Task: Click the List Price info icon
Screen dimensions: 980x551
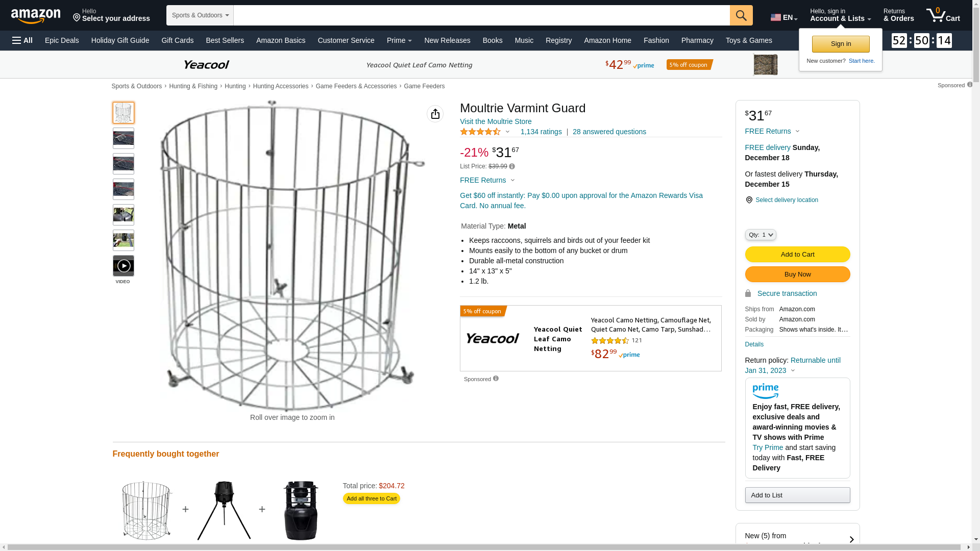Action: pos(512,166)
